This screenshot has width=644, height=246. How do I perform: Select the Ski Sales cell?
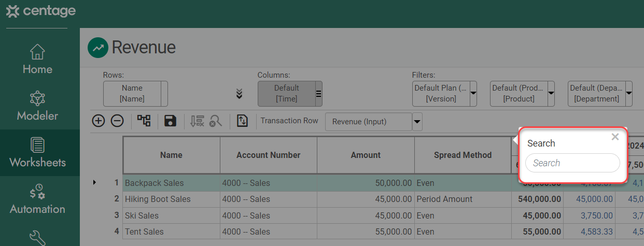[171, 215]
